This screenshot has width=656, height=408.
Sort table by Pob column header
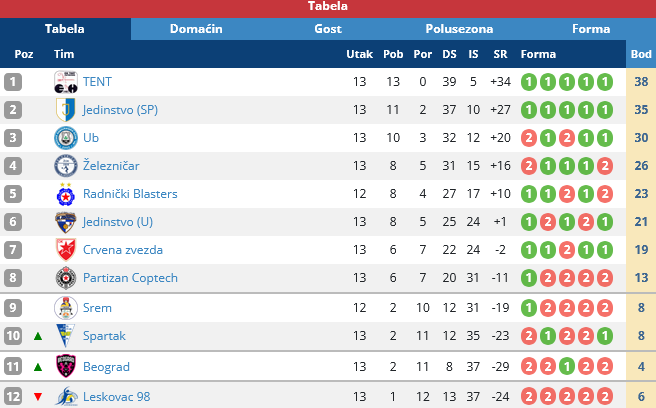(393, 54)
